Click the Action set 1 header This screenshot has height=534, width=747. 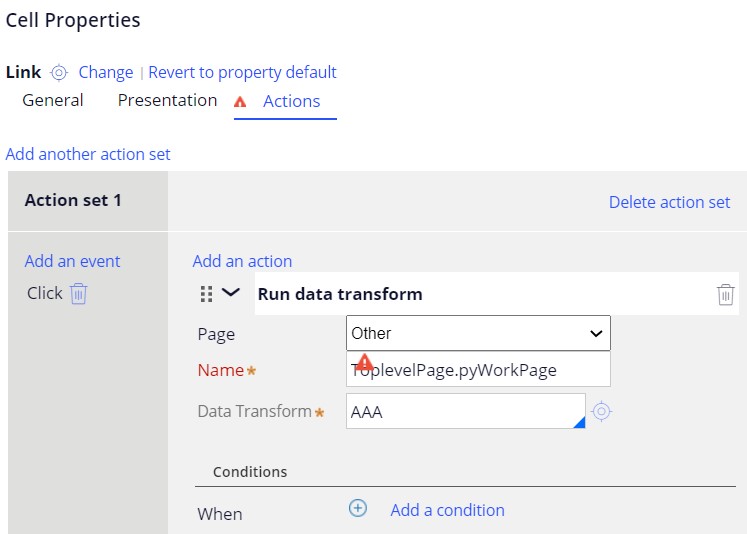point(73,200)
